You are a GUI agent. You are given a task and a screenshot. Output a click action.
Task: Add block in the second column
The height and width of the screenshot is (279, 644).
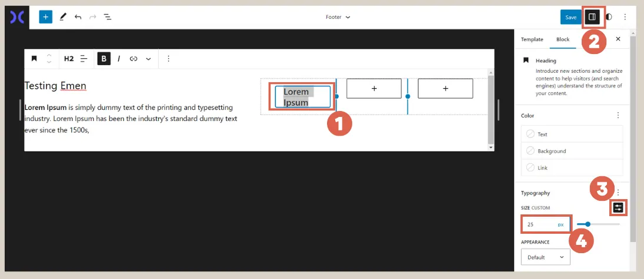373,89
